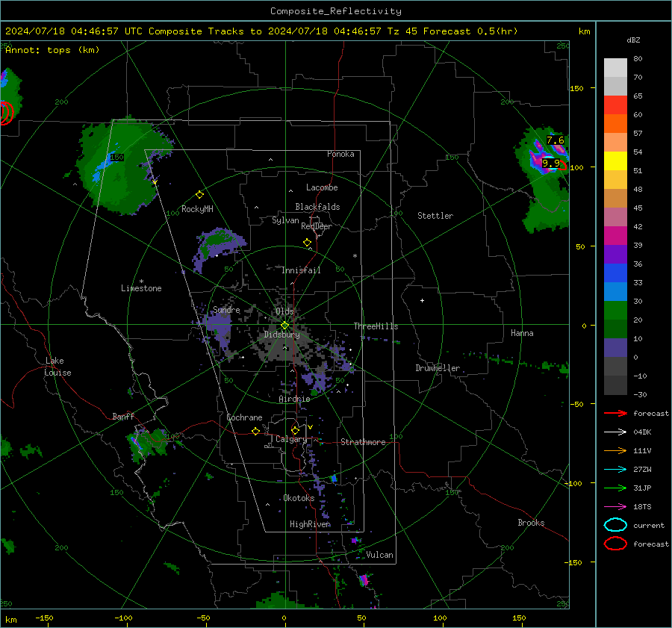Click the storm top label 9.9
672x628 pixels.
(551, 163)
